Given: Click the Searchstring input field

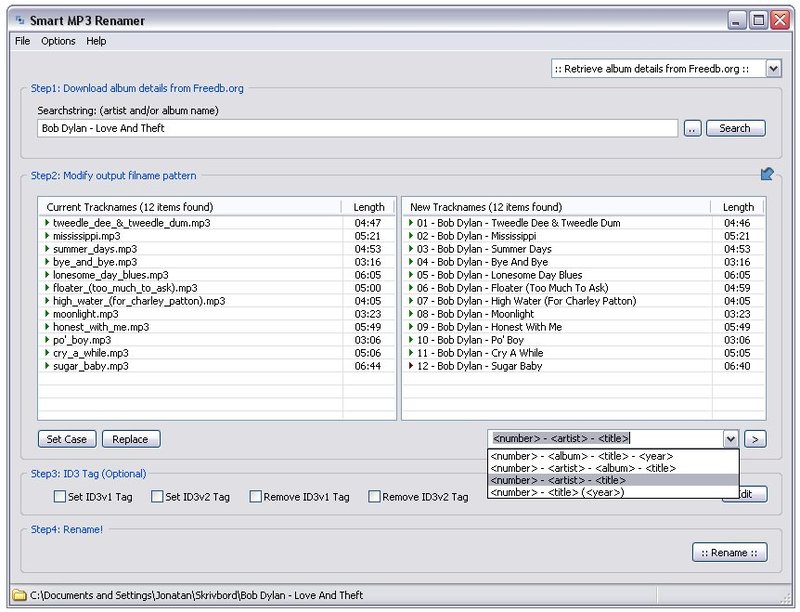Looking at the screenshot, I should (x=357, y=129).
